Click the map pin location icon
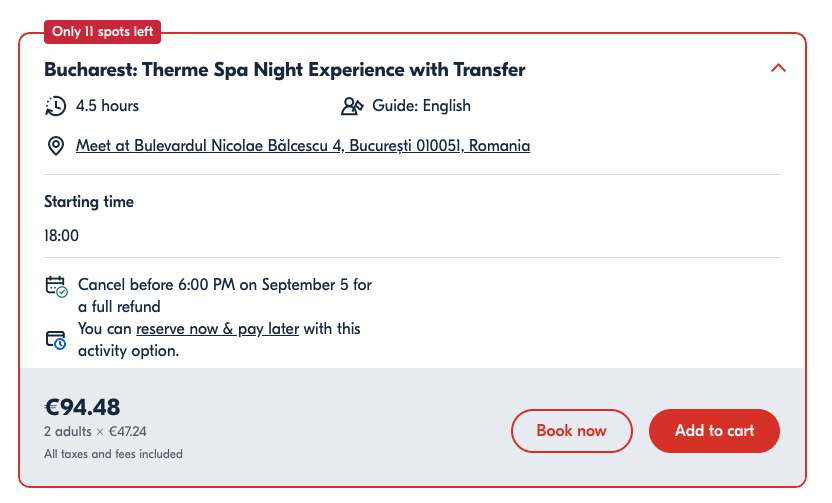Image resolution: width=832 pixels, height=503 pixels. [x=56, y=146]
